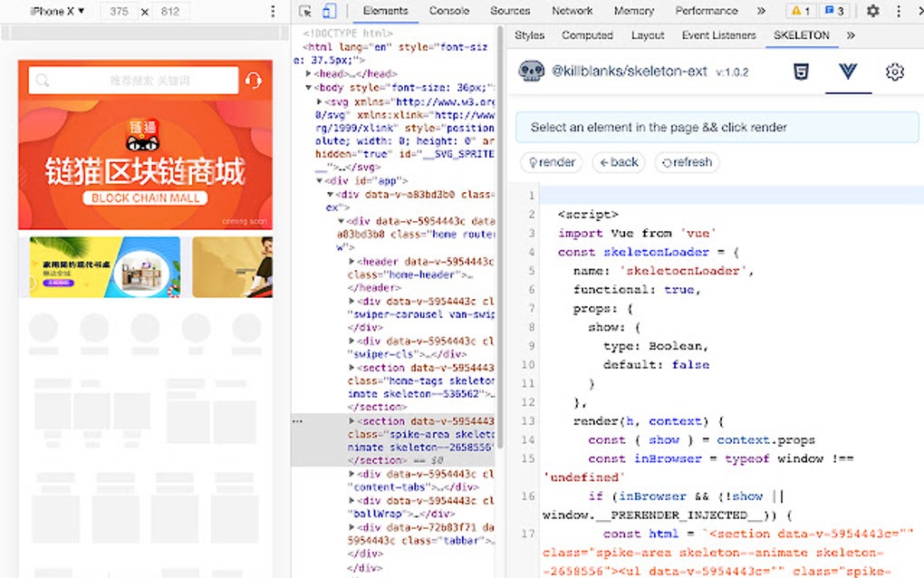Open the Layout pane tab
The height and width of the screenshot is (578, 924).
pos(647,35)
